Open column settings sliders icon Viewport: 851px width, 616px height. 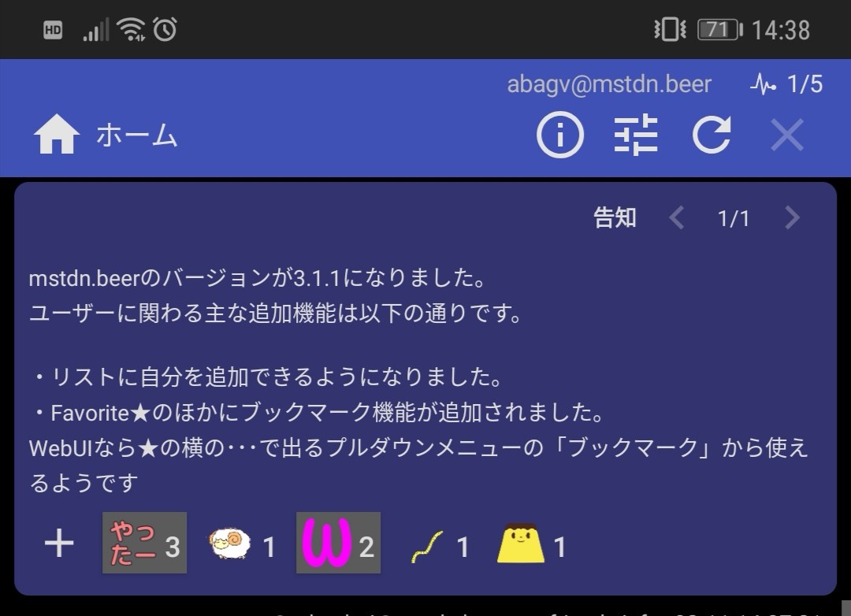coord(636,135)
